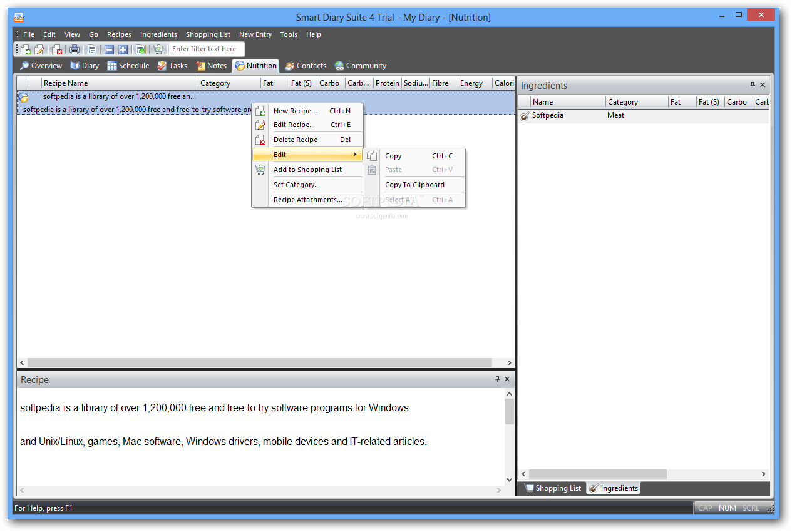Choose Edit Recipe... from the context menu
This screenshot has width=792, height=532.
point(307,125)
